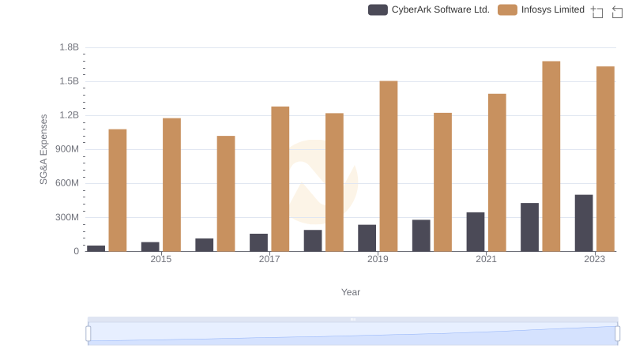Click the CyberArk bar for 2020
This screenshot has height=364, width=632.
pos(421,235)
